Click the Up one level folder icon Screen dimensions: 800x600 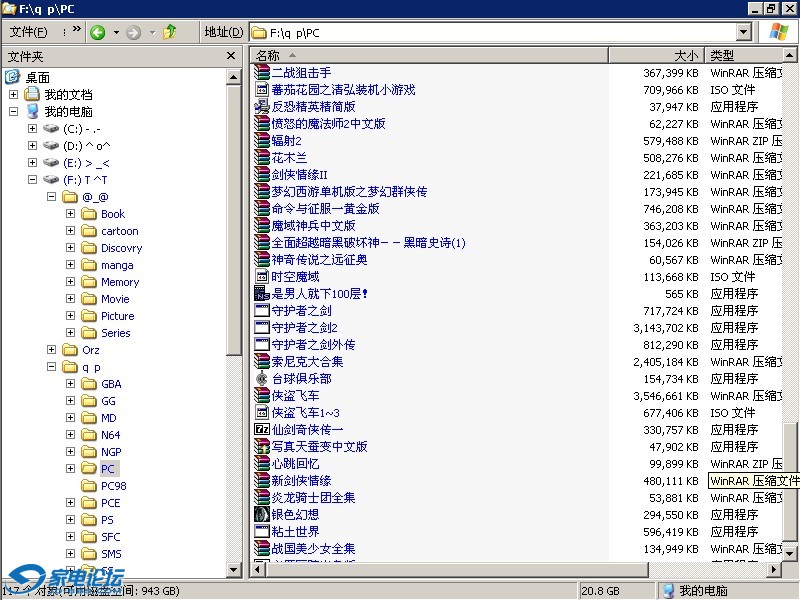170,32
